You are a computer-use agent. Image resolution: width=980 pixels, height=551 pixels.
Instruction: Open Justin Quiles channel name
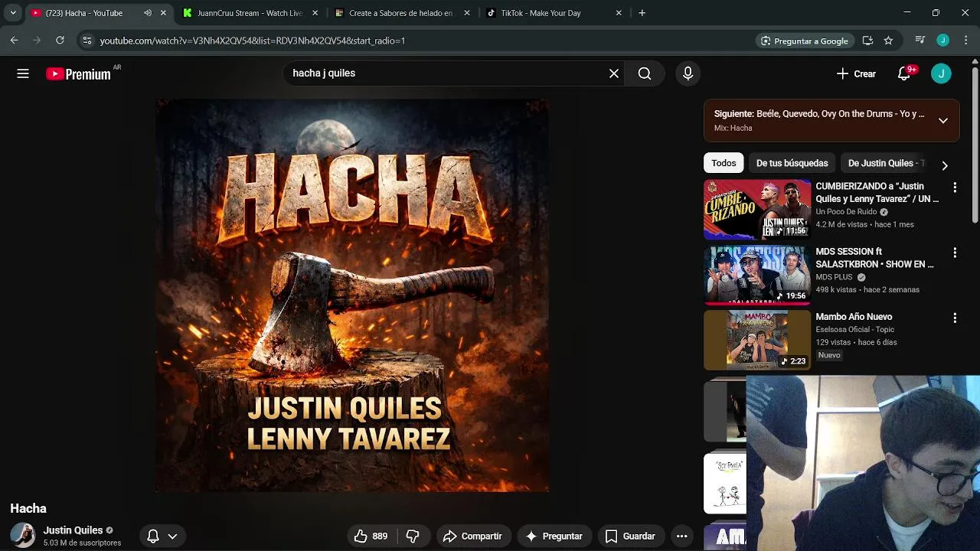[x=73, y=530]
